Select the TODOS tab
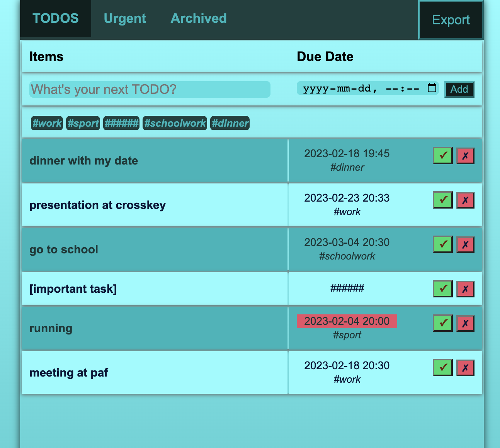 coord(55,18)
